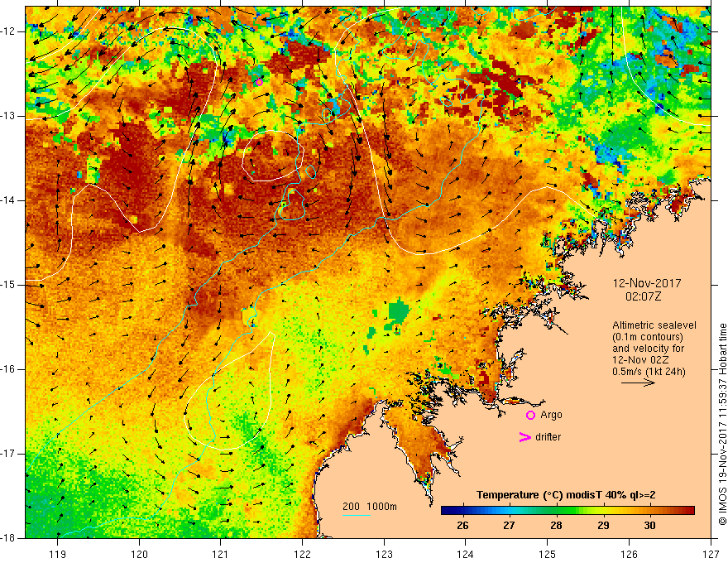
Task: Click the "12-Nov 02Z" text line
Action: [642, 360]
